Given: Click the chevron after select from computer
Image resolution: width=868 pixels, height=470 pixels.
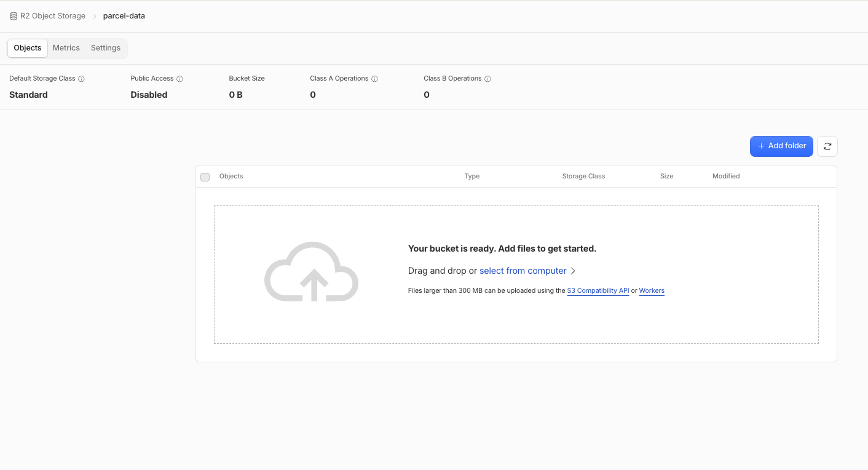Looking at the screenshot, I should coord(573,271).
